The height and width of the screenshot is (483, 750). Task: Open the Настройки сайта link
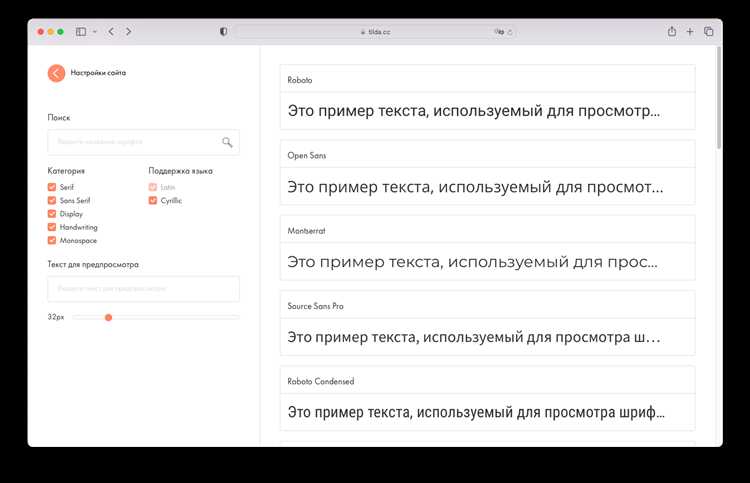click(x=98, y=73)
